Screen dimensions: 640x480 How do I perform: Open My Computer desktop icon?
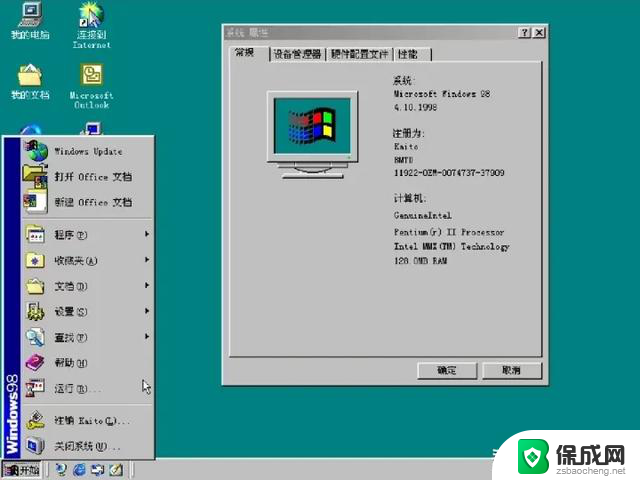point(30,20)
